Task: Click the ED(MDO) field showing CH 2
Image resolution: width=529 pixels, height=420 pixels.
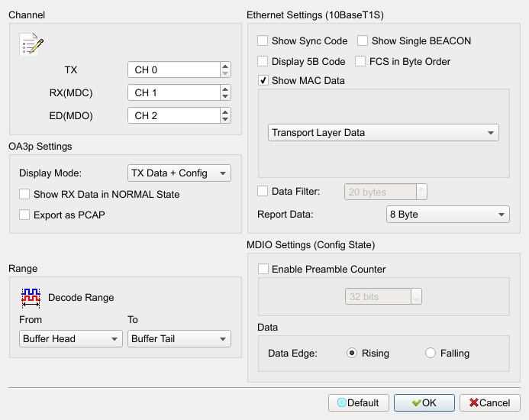Action: click(174, 116)
